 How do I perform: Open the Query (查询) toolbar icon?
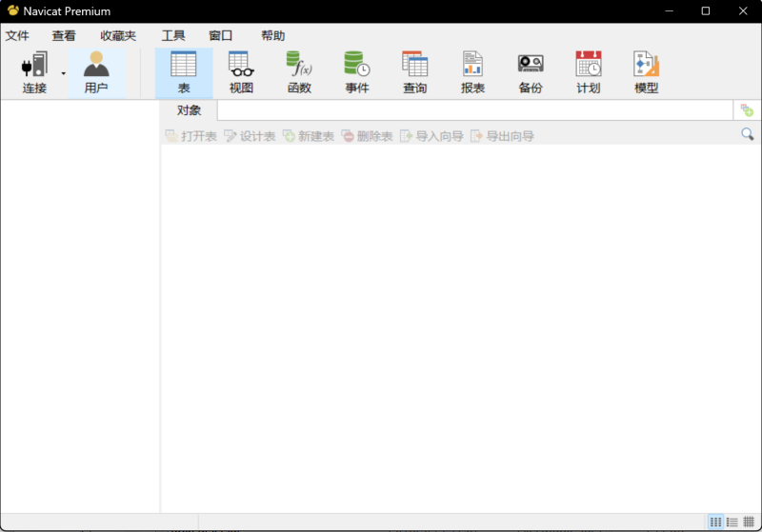[415, 73]
